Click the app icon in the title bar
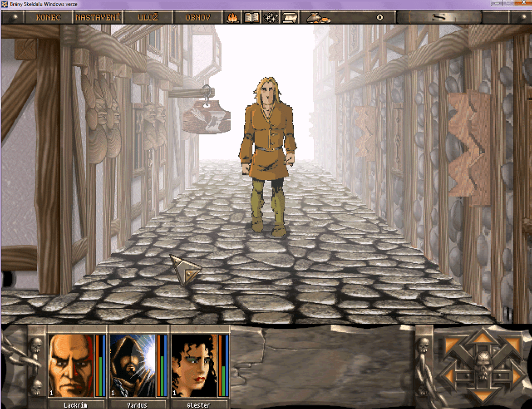This screenshot has width=532, height=409. 5,4
